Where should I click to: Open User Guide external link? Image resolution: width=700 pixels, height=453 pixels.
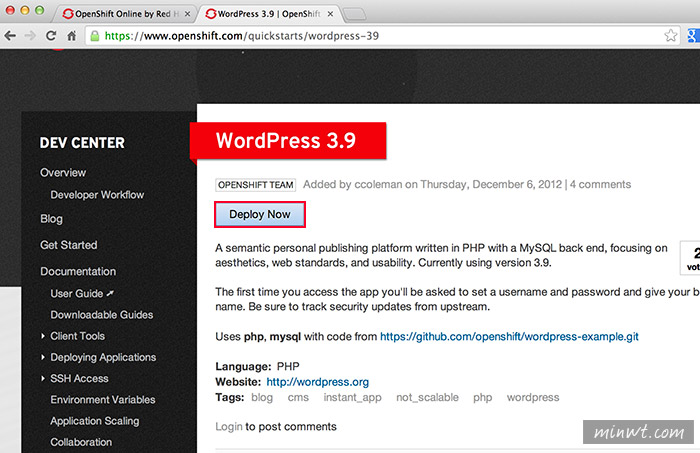tap(82, 293)
